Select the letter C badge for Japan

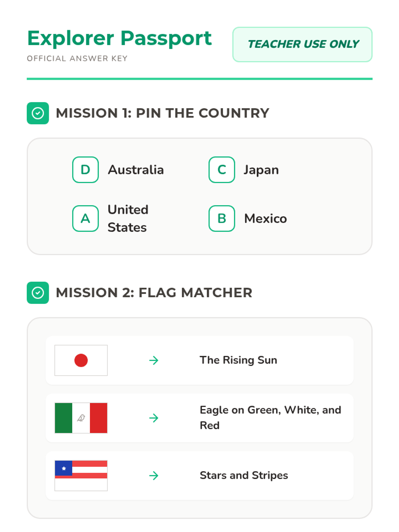point(222,170)
